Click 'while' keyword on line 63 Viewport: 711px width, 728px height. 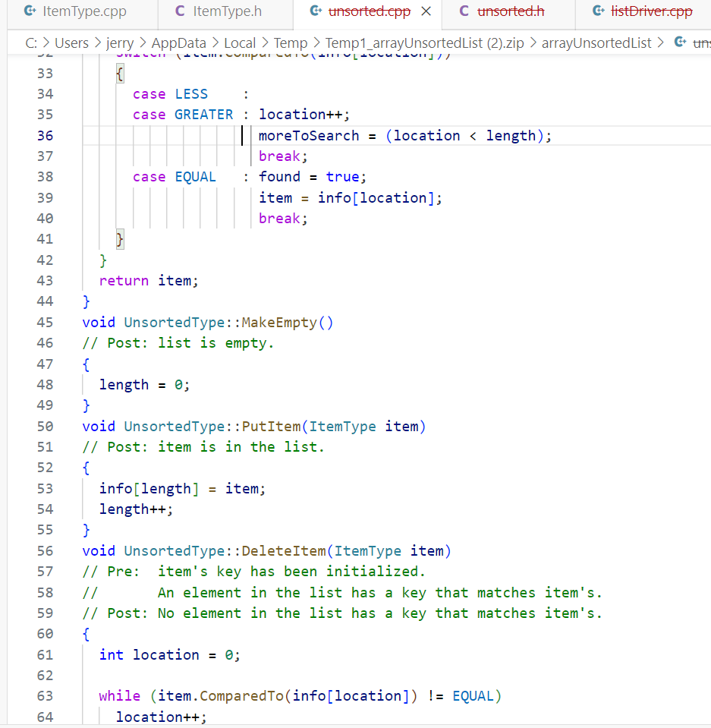coord(119,696)
